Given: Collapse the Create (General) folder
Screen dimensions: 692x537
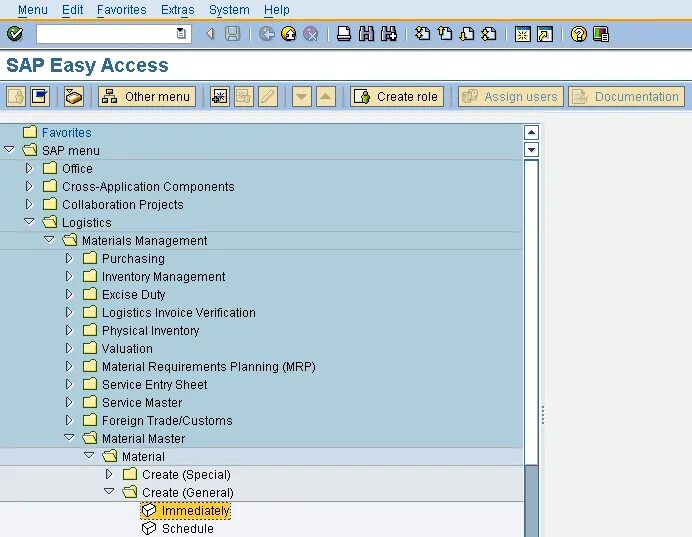Looking at the screenshot, I should 109,492.
